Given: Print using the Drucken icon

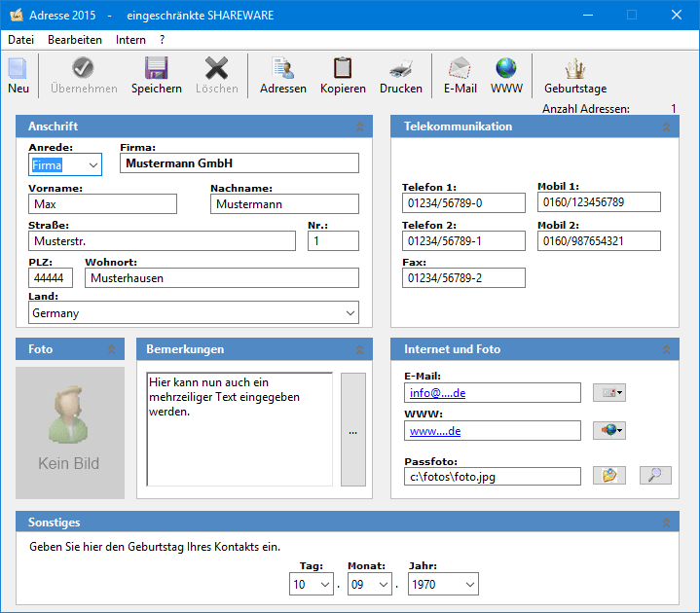Looking at the screenshot, I should coord(400,68).
